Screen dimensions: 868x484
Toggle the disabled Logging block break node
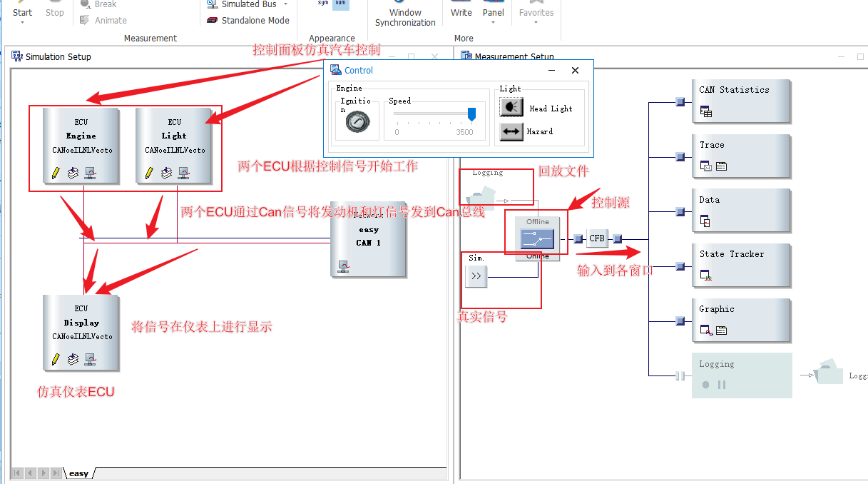point(680,375)
